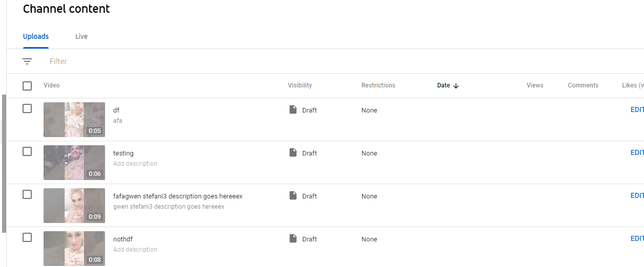This screenshot has height=267, width=644.
Task: Click the Likes column header
Action: click(x=633, y=85)
